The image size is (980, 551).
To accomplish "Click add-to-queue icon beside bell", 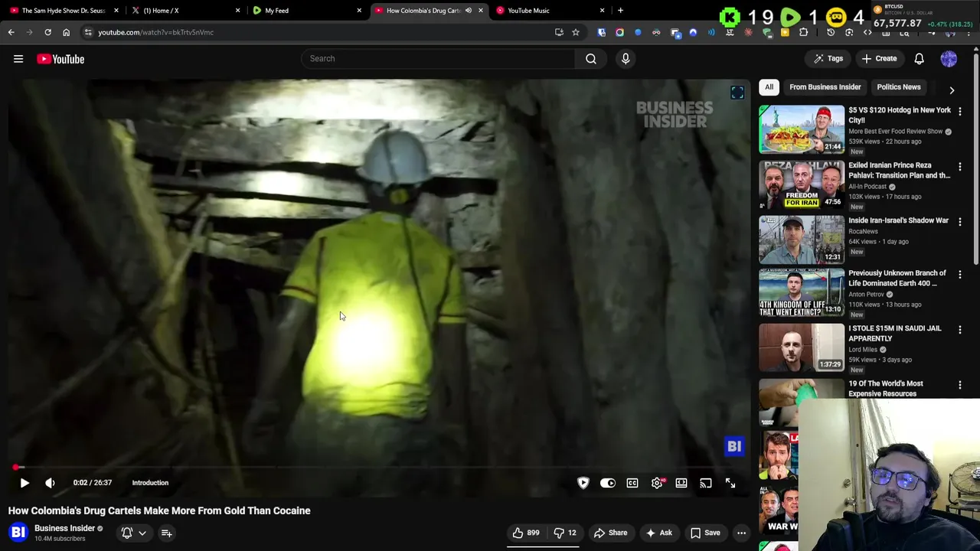I will click(166, 533).
